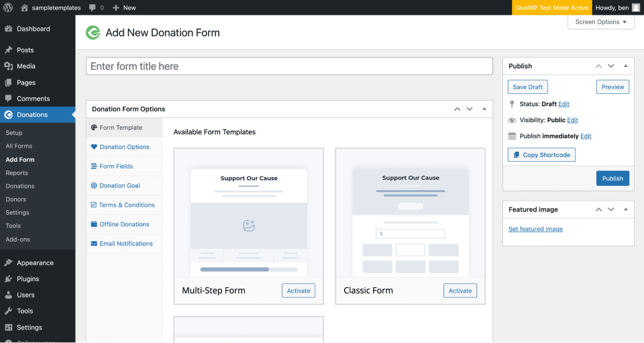Click the Copy Shortcode button
Viewport: 644px width, 343px height.
pos(542,155)
